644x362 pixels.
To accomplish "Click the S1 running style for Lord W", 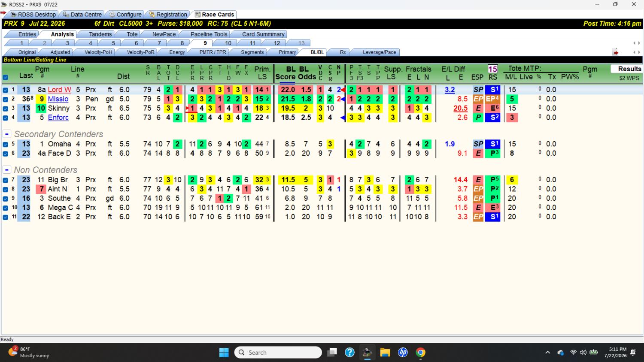I will coord(493,90).
